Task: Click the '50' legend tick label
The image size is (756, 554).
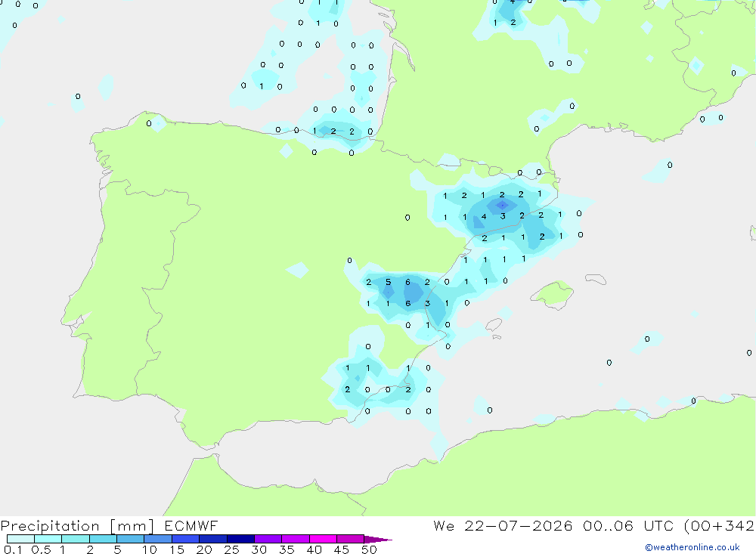Action: [x=369, y=549]
